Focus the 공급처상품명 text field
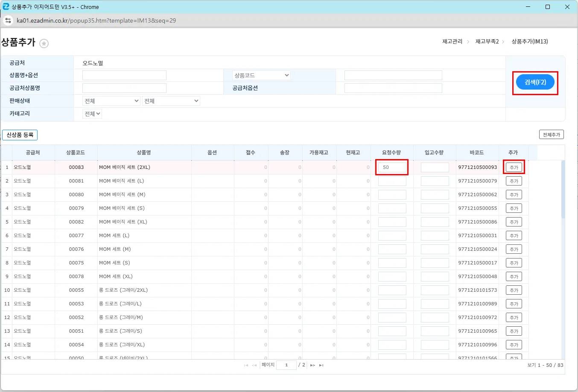 124,88
